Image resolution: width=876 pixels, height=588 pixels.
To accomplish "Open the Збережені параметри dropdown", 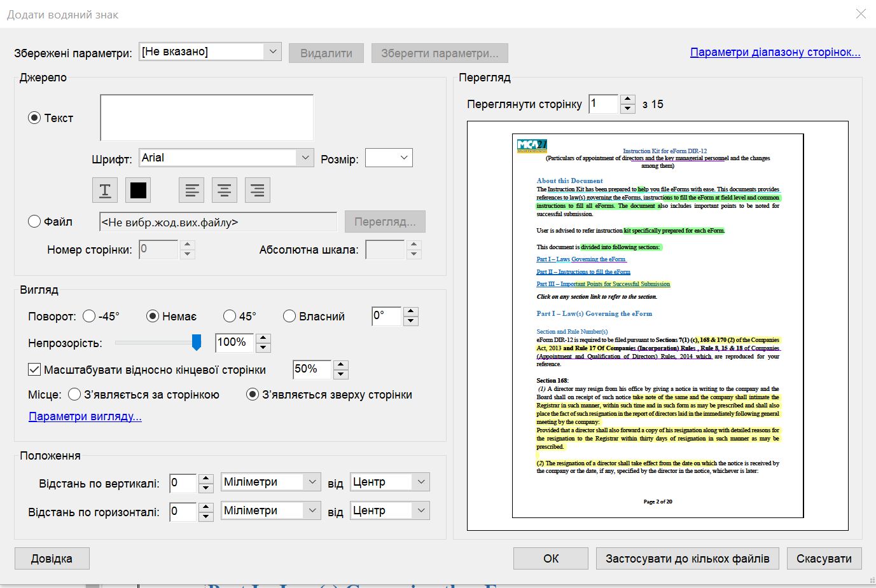I will pyautogui.click(x=211, y=51).
